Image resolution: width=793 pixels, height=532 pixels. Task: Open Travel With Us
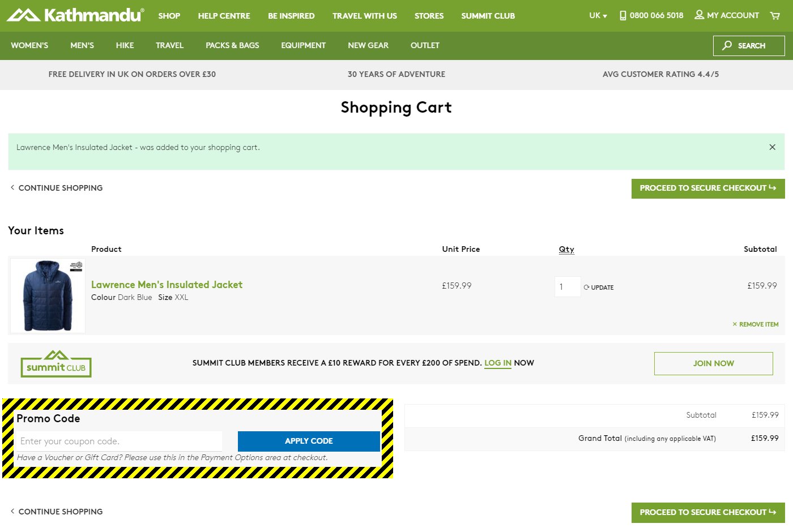pos(365,16)
